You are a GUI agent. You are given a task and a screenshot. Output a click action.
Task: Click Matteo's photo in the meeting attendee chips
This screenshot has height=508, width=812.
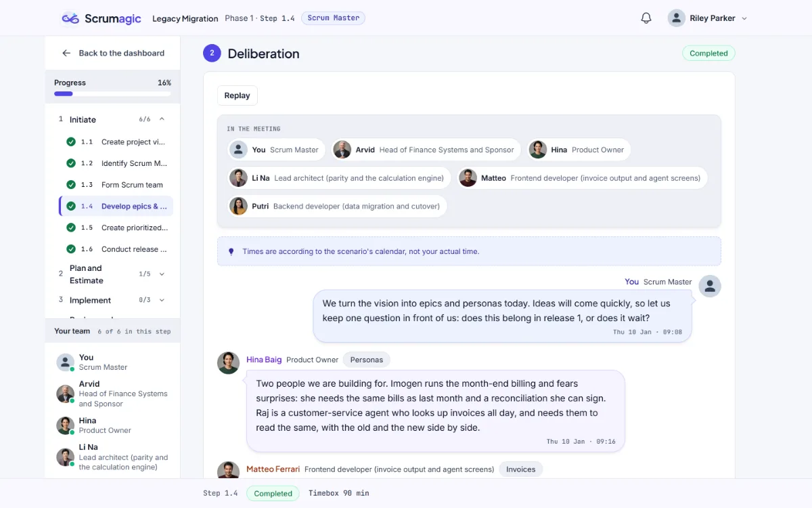point(468,178)
